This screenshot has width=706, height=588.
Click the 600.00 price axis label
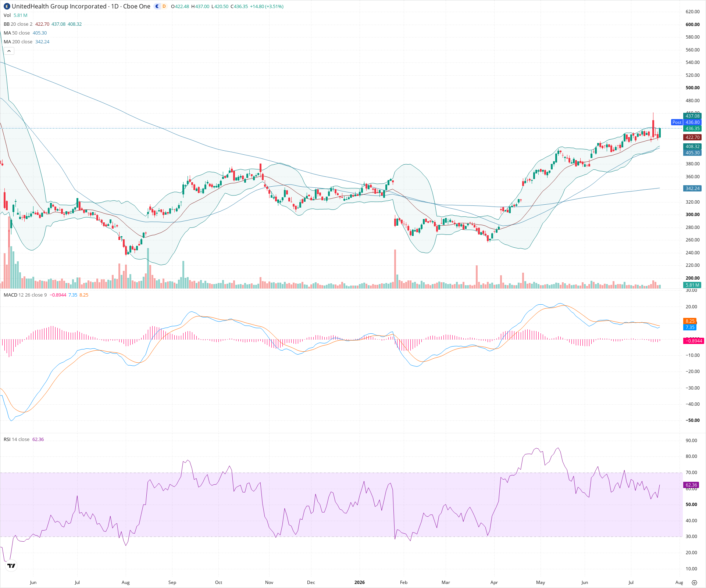(693, 25)
